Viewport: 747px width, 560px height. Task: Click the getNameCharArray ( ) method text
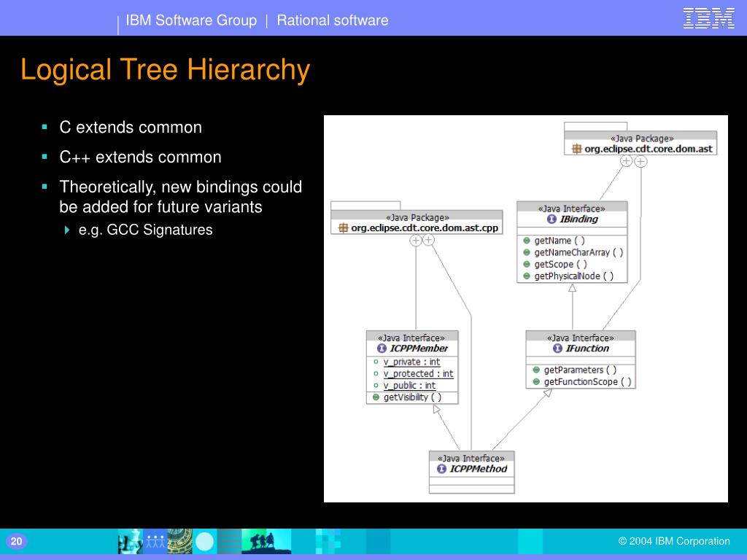(x=578, y=252)
